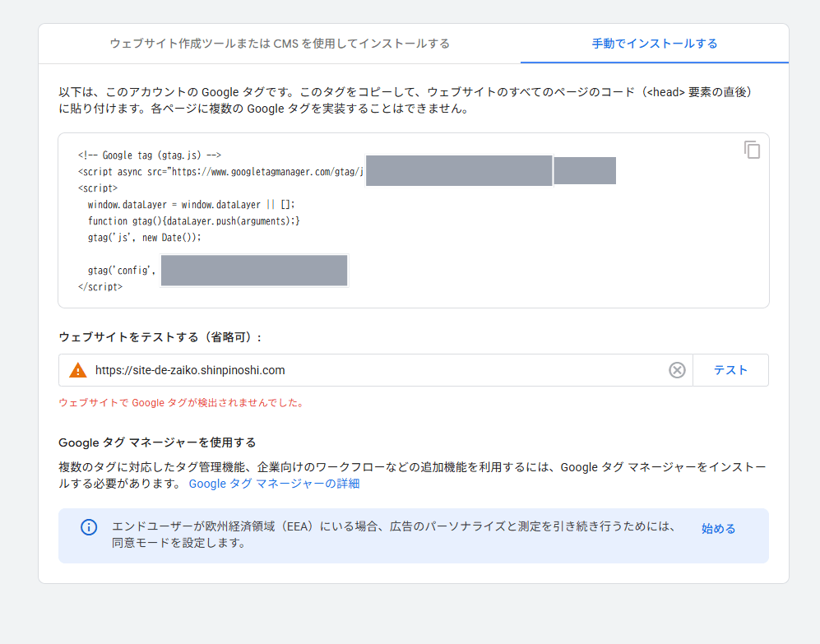
Task: Open Google タグ マネージャーの詳細 link
Action: click(x=274, y=484)
